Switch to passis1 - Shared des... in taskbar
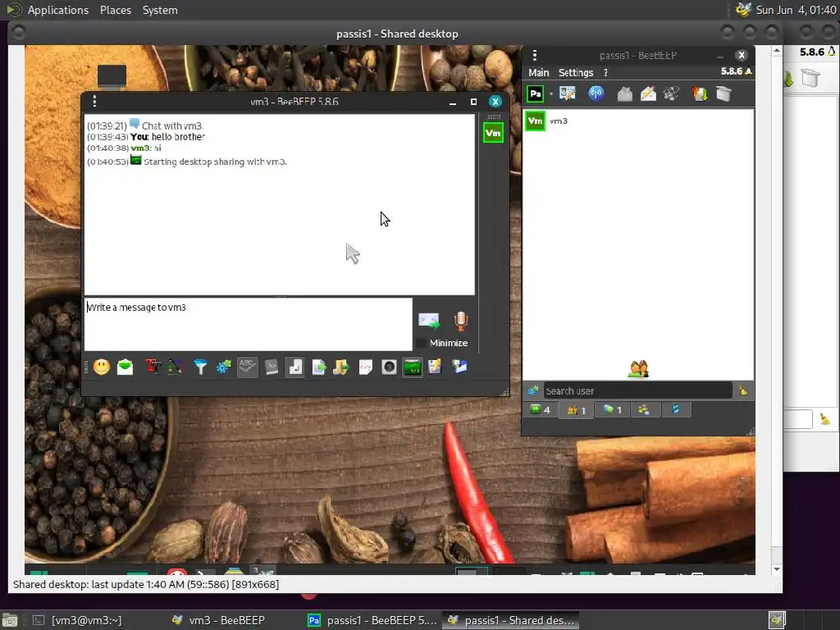The height and width of the screenshot is (630, 840). [x=510, y=620]
